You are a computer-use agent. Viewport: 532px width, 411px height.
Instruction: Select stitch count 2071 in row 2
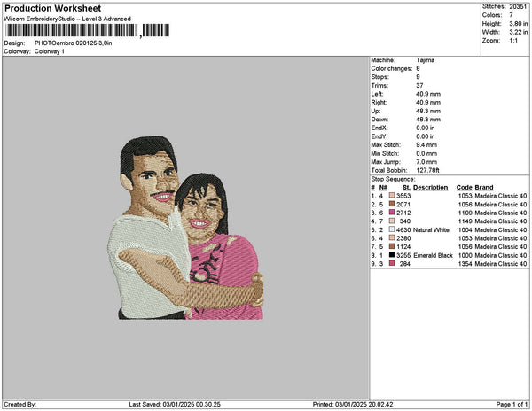[403, 205]
